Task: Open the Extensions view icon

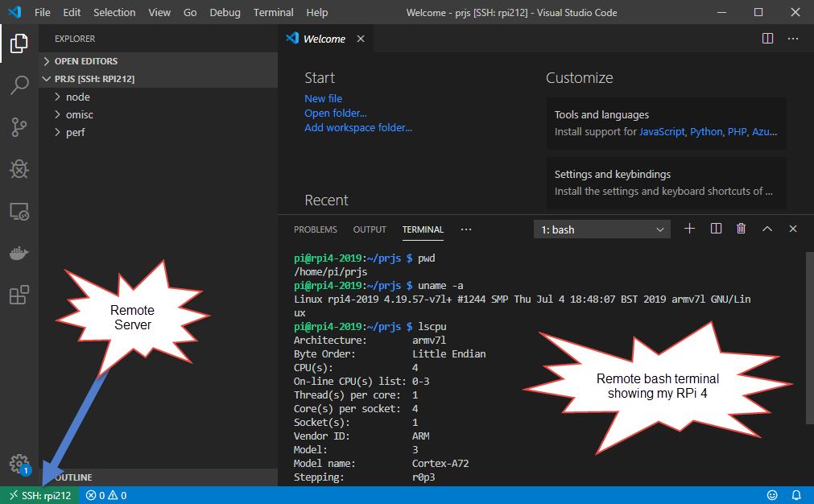Action: (x=19, y=295)
